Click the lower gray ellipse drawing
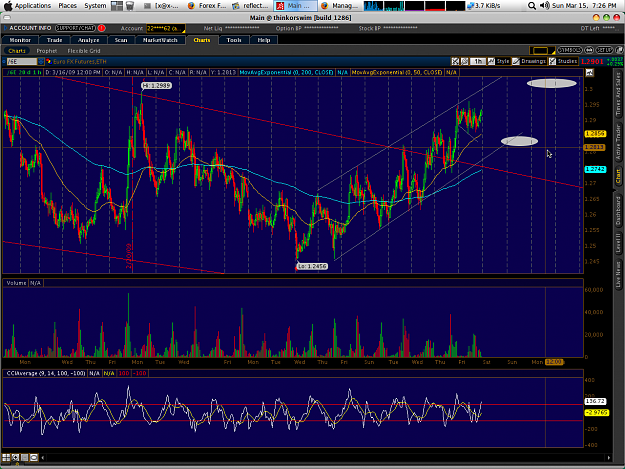 (x=519, y=141)
